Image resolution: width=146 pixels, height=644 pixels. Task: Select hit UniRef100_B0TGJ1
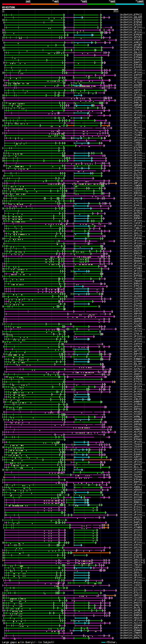[131, 30]
